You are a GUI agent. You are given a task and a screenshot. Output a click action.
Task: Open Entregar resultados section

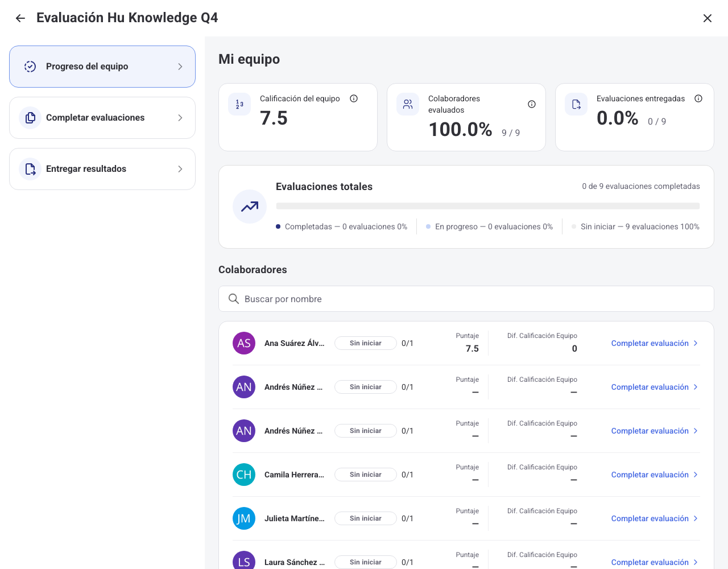tap(102, 169)
